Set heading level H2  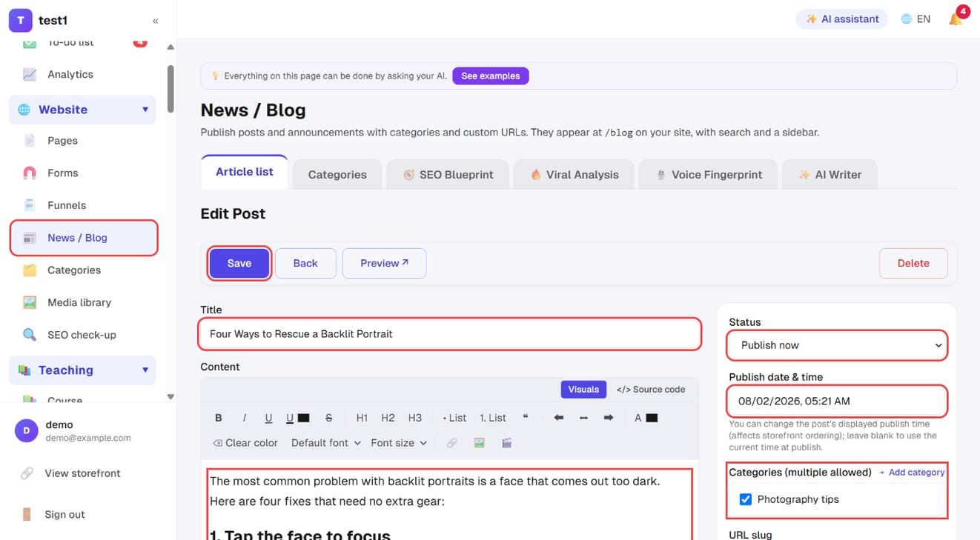388,418
